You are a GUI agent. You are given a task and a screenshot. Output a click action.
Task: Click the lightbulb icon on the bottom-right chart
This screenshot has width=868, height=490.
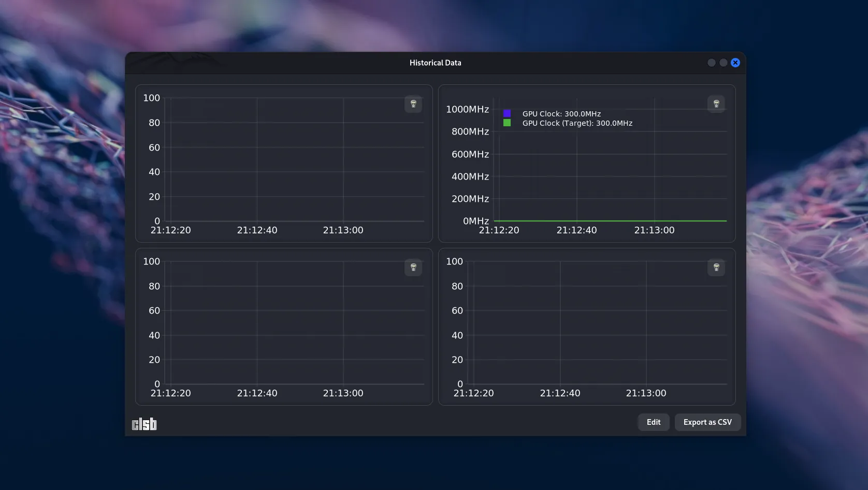coord(716,268)
